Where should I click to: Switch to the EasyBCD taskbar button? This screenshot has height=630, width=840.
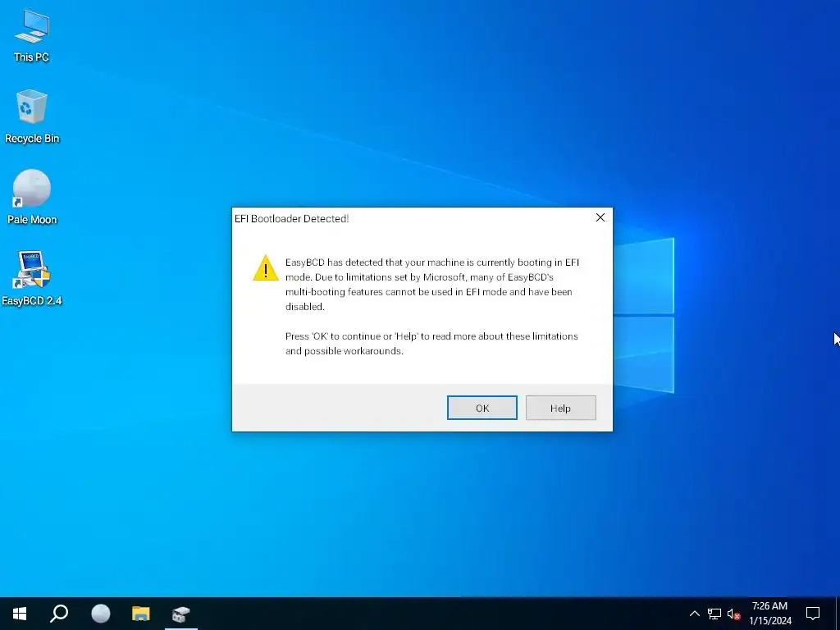(181, 614)
